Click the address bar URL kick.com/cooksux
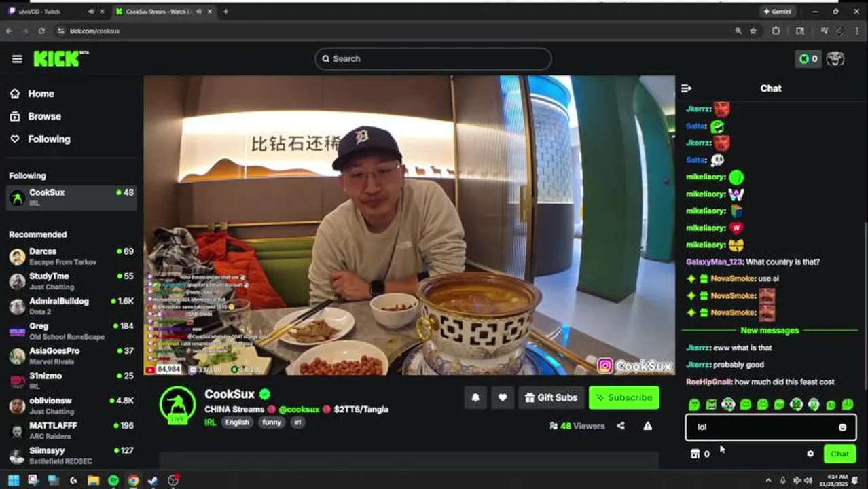 (x=94, y=31)
